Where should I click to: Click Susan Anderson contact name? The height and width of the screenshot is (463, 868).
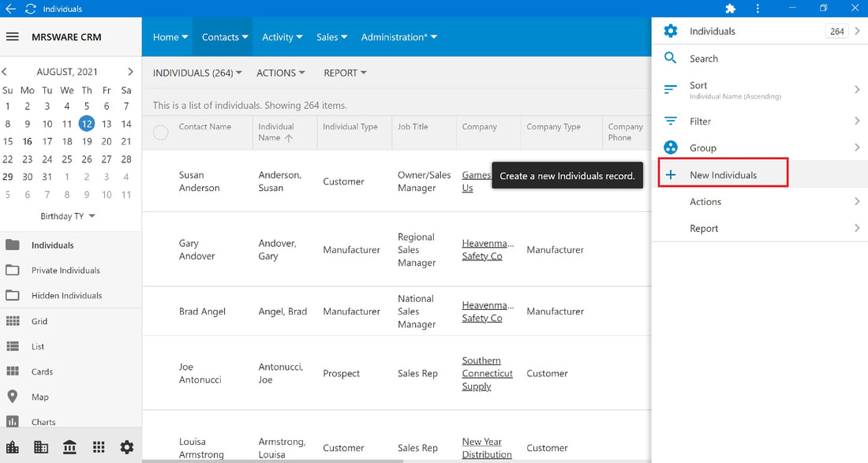[200, 181]
